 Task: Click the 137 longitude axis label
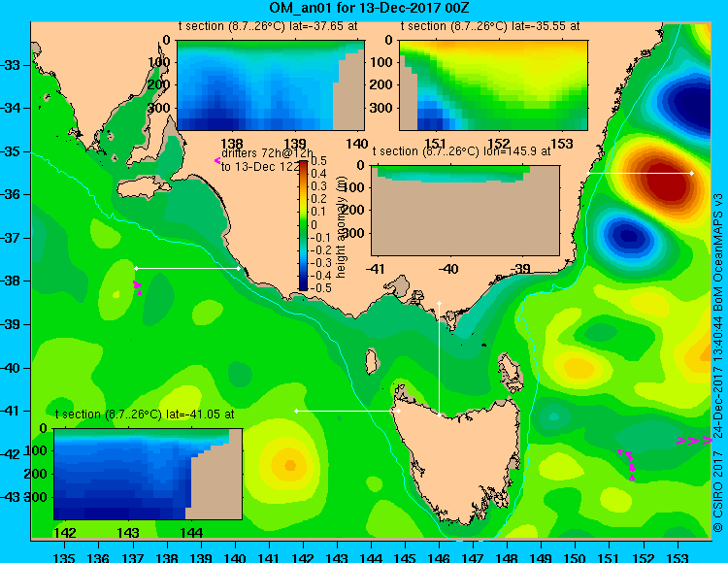tap(132, 557)
